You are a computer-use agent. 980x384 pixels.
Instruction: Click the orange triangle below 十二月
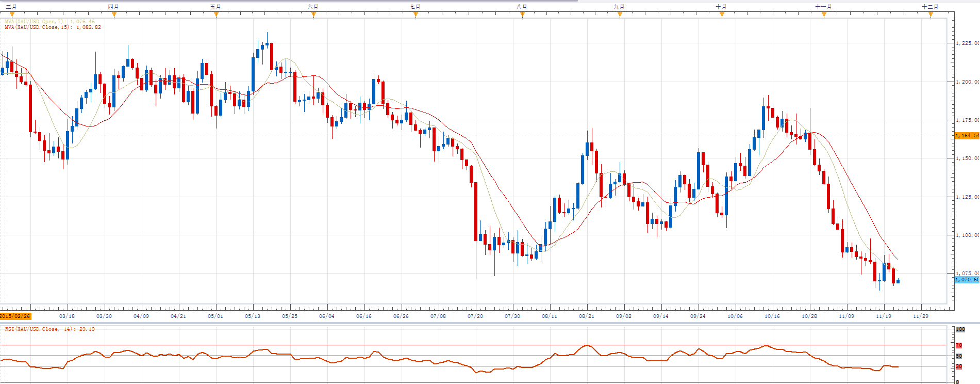931,14
